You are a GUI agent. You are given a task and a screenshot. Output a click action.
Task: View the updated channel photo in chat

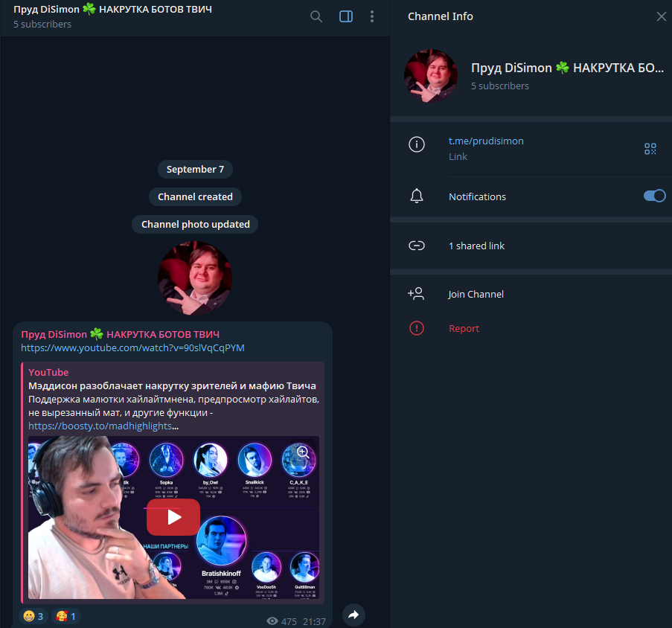(195, 278)
